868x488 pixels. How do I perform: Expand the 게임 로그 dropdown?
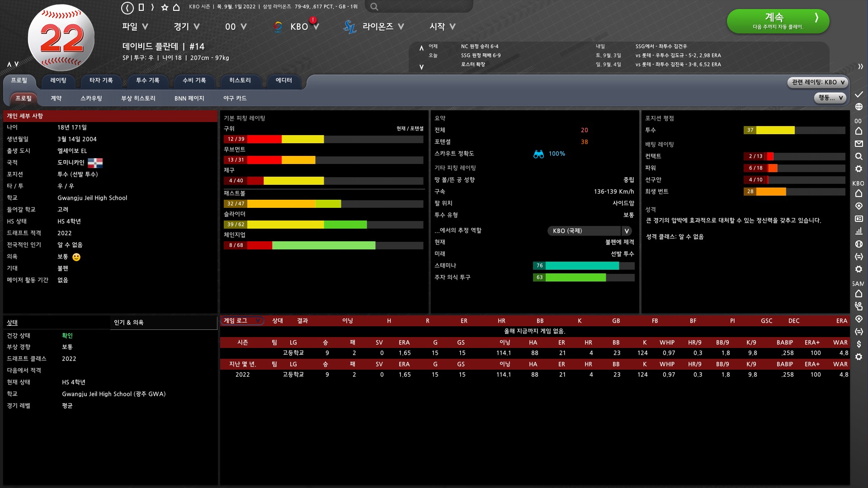[x=242, y=321]
